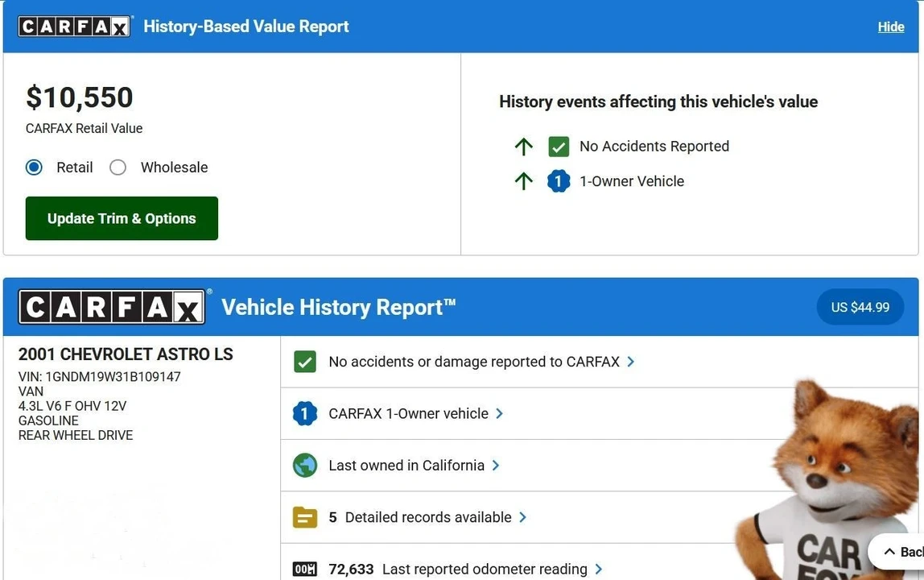924x580 pixels.
Task: Expand Detailed records available chevron
Action: click(x=522, y=517)
